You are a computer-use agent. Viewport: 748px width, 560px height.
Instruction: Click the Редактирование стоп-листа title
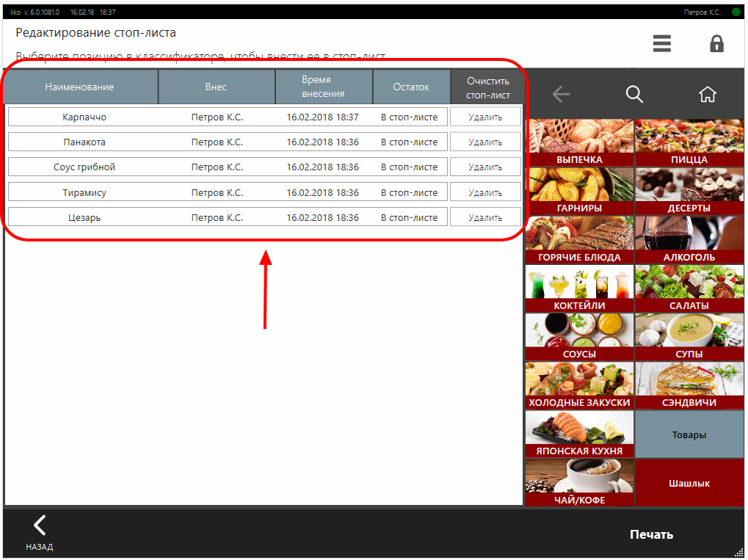96,32
